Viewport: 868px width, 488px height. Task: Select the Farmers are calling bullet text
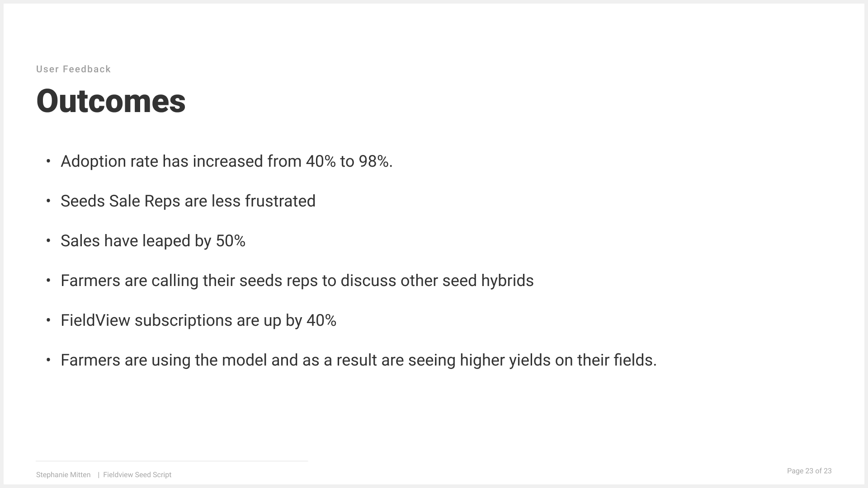pyautogui.click(x=297, y=281)
